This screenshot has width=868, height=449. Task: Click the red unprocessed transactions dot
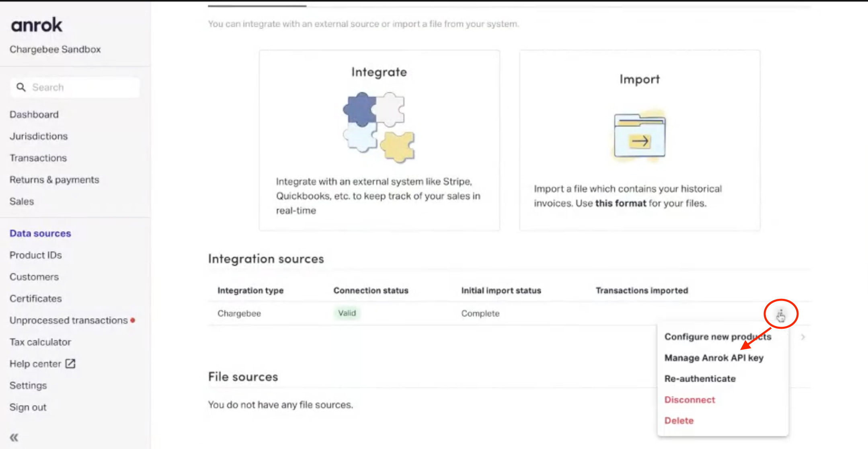133,321
